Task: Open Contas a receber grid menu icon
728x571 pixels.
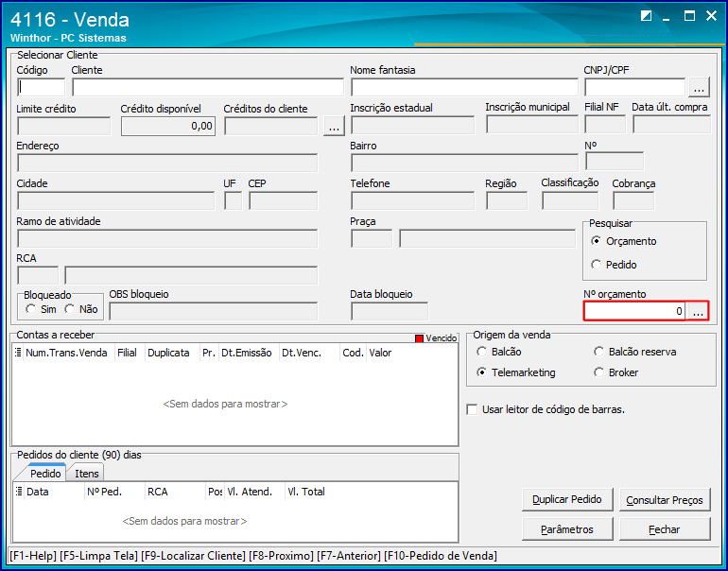Action: 18,353
